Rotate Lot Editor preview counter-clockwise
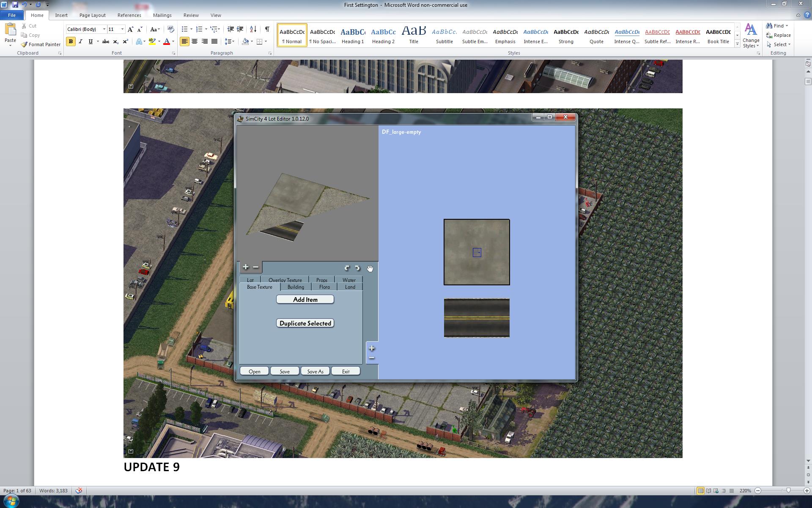812x508 pixels. pyautogui.click(x=357, y=268)
